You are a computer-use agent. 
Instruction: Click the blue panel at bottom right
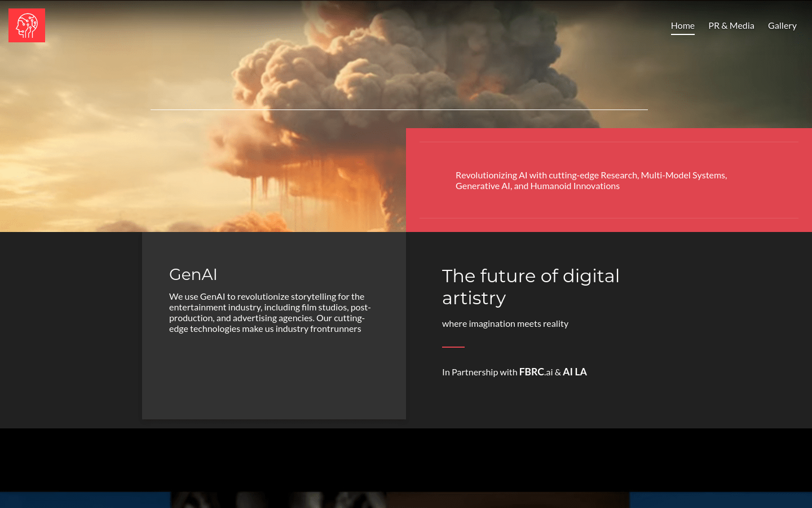coord(721,500)
